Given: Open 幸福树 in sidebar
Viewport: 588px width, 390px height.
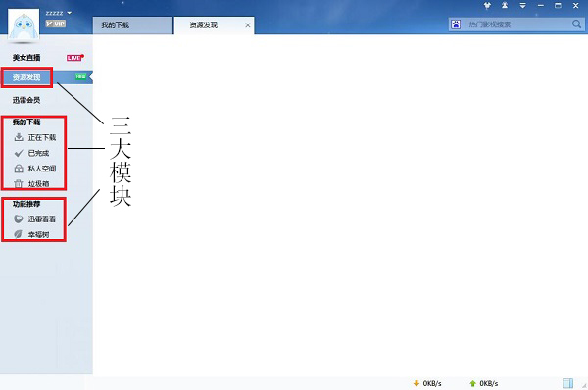Looking at the screenshot, I should coord(38,235).
